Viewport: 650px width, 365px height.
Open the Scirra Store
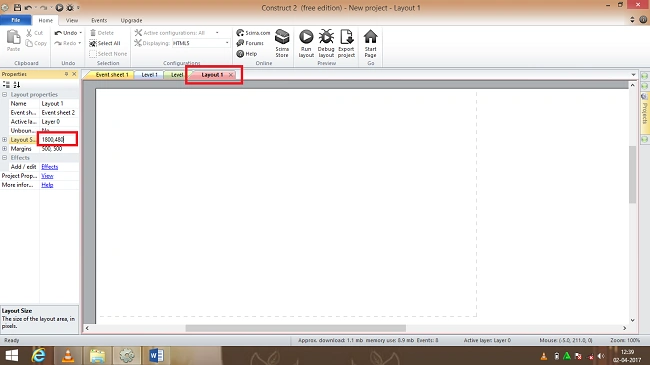(x=282, y=43)
